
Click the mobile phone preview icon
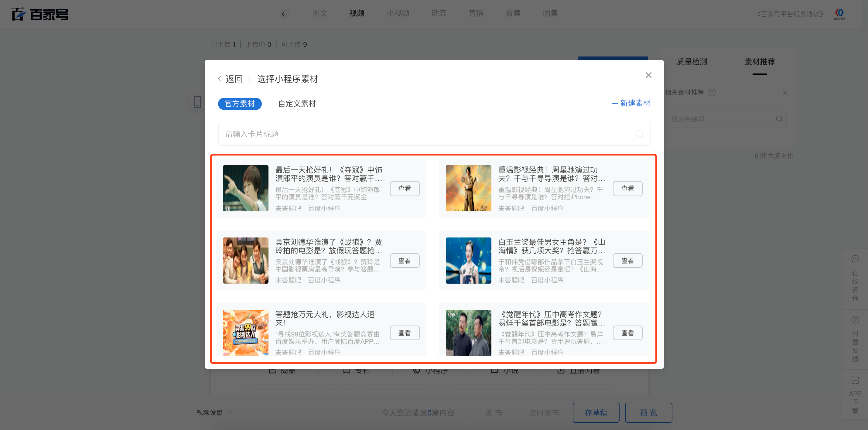click(197, 102)
